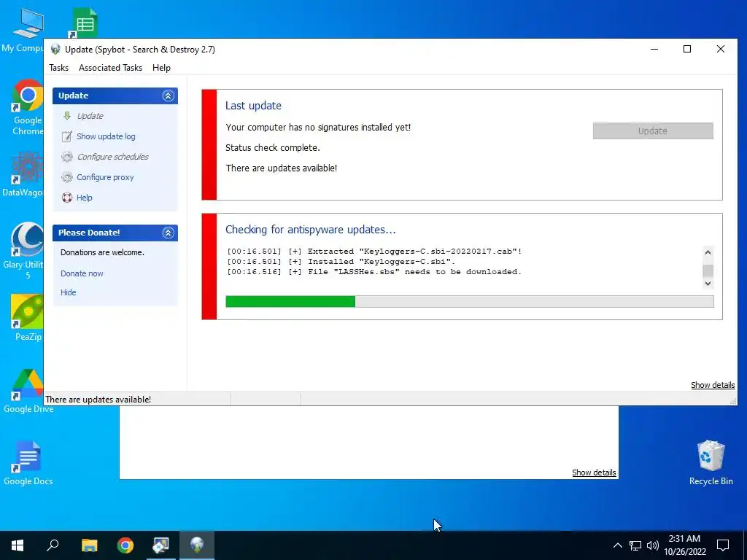Click the log line about LASSHes.sbs download
Viewport: 747px width, 560px height.
374,272
